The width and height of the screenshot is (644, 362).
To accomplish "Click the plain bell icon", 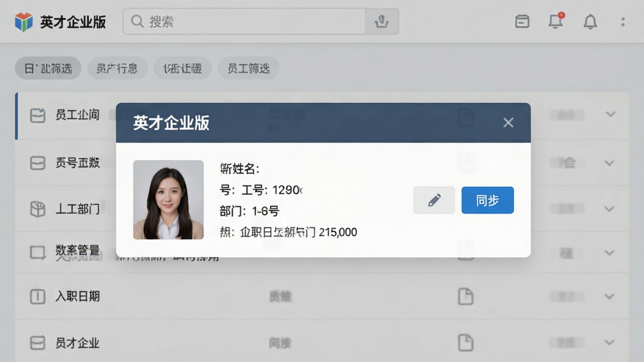I will (590, 21).
